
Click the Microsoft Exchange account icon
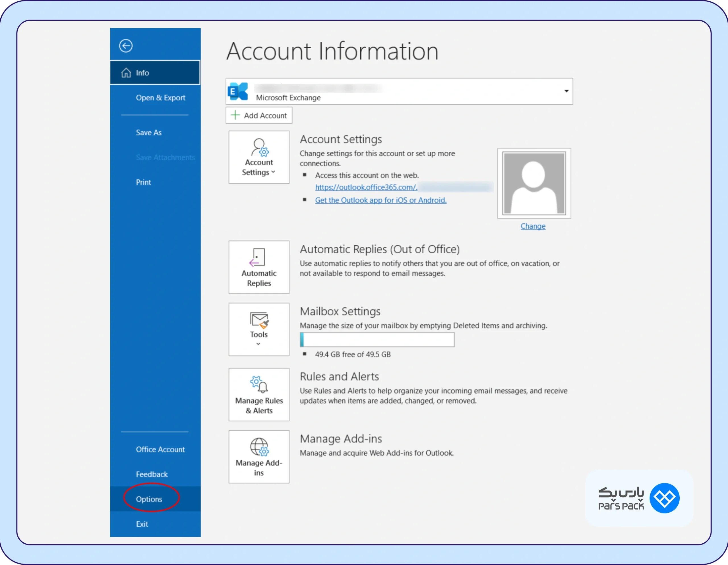tap(238, 91)
